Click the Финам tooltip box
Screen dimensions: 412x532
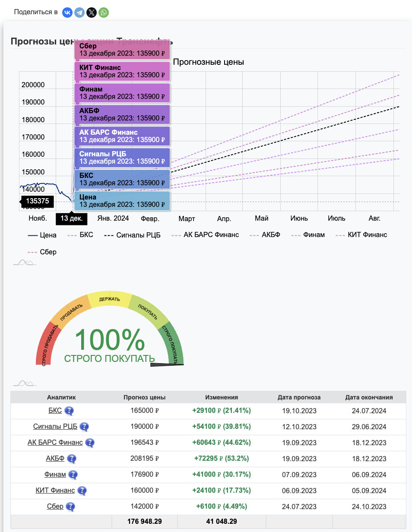click(x=122, y=93)
